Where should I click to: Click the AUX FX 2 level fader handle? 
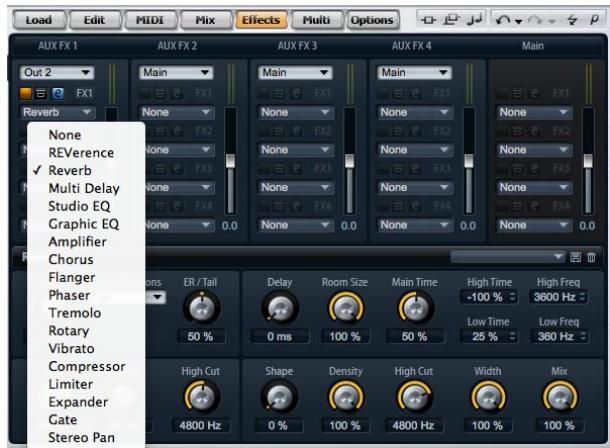pos(230,161)
